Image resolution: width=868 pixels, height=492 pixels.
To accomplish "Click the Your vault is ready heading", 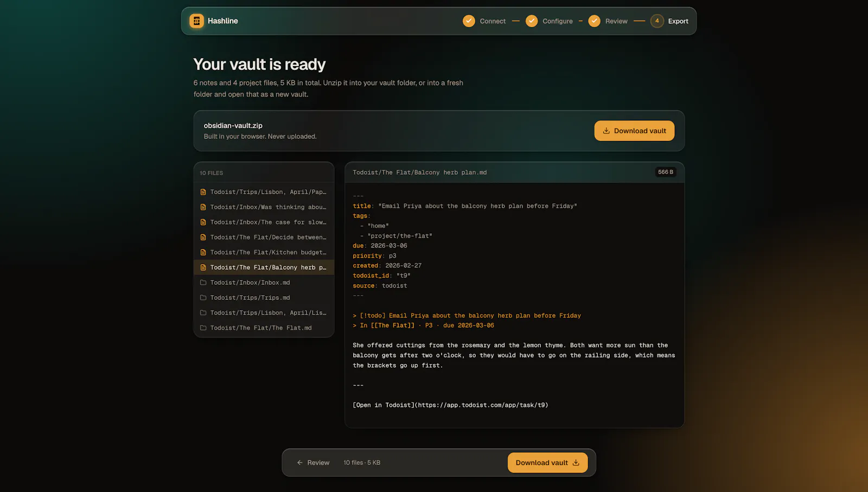I will (259, 64).
